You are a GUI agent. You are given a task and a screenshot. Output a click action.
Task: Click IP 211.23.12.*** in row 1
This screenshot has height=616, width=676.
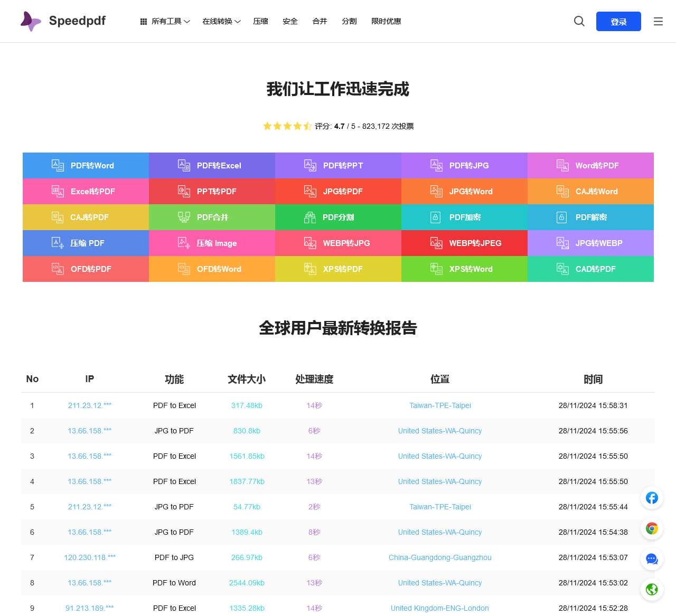[x=90, y=405]
